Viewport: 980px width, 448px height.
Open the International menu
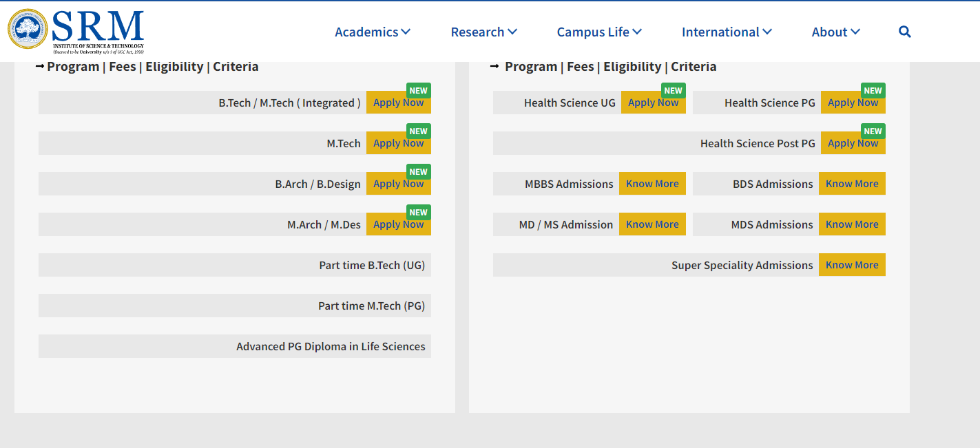[x=727, y=32]
